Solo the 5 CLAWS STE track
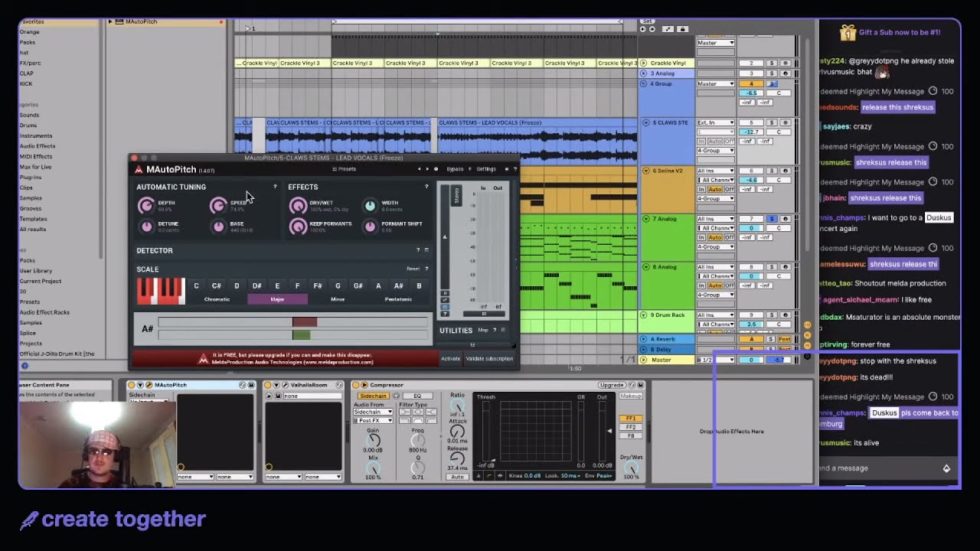The image size is (980, 551). (x=772, y=122)
